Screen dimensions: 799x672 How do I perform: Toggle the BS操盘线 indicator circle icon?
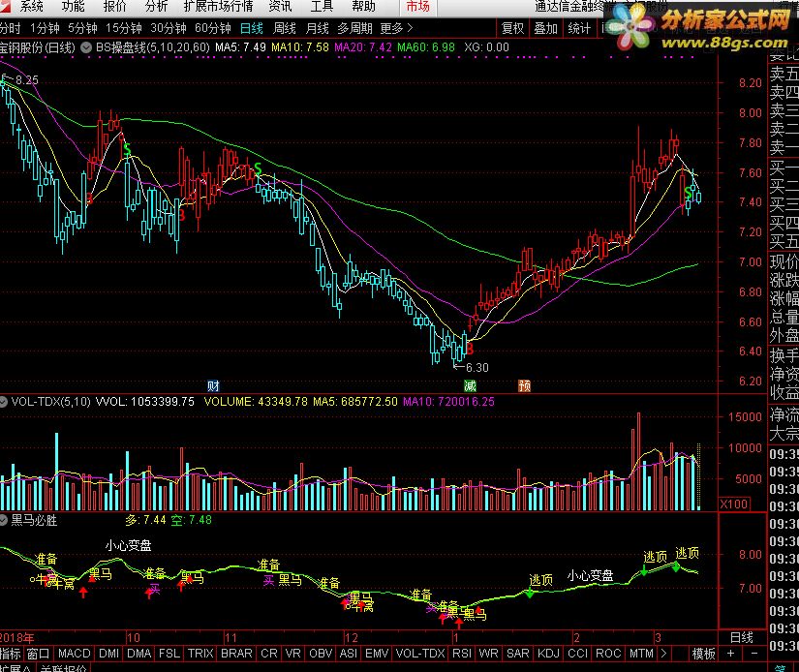pyautogui.click(x=86, y=47)
